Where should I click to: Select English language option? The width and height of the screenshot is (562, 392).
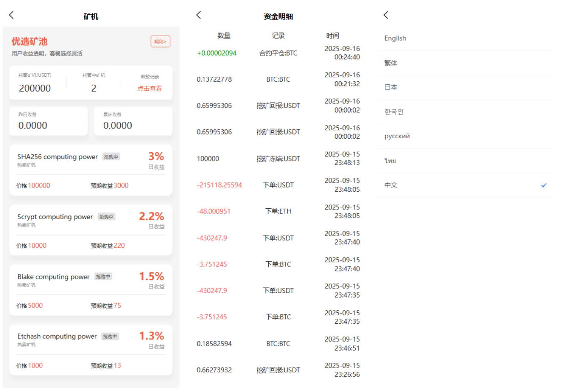point(395,38)
